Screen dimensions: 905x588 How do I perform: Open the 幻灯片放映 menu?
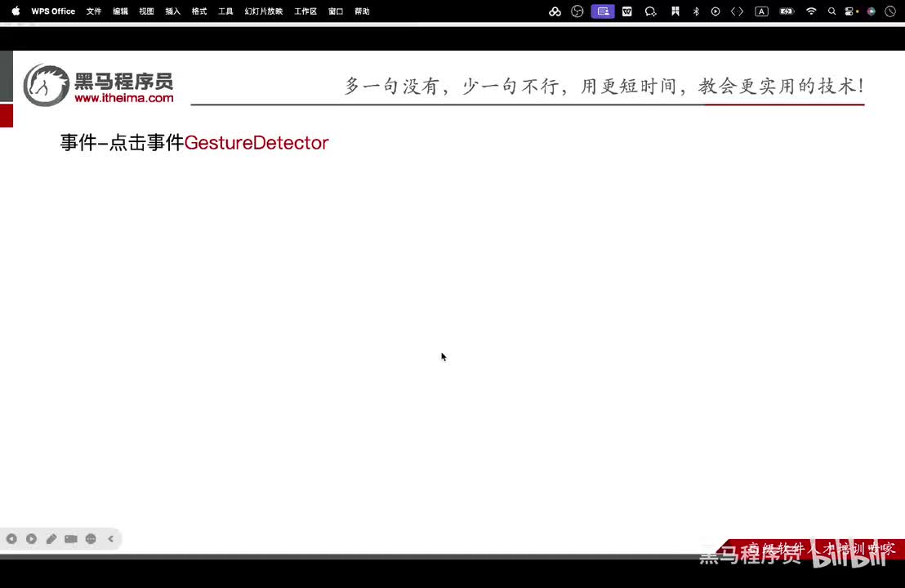pyautogui.click(x=264, y=11)
